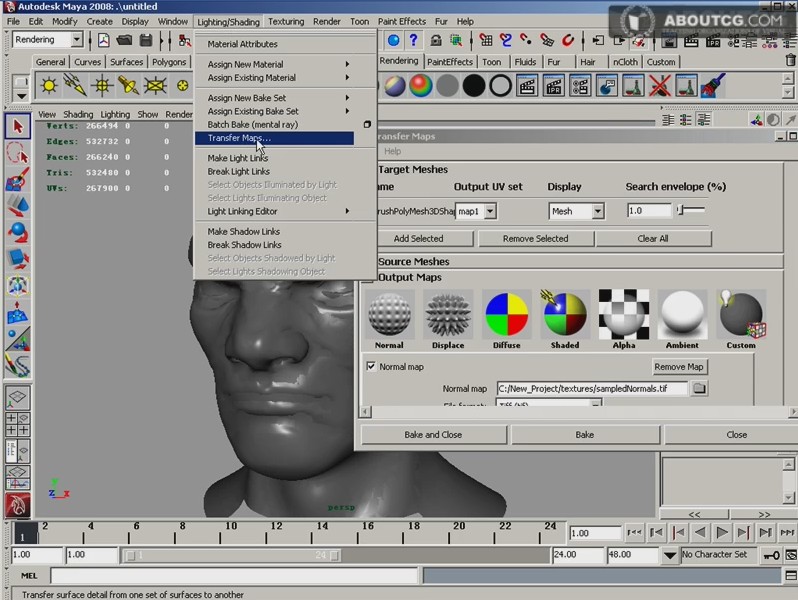Play the animation forward
The image size is (798, 600).
(x=721, y=533)
